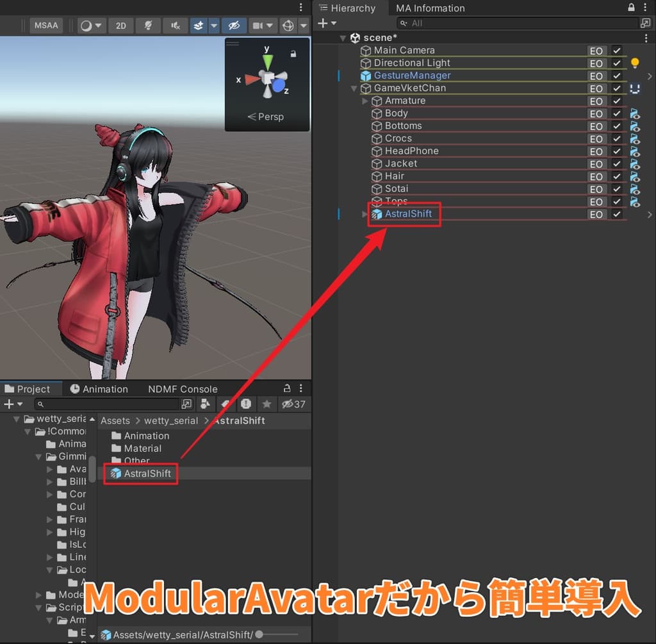Viewport: 656px width, 644px height.
Task: Click the Hierarchy search field
Action: [x=517, y=24]
